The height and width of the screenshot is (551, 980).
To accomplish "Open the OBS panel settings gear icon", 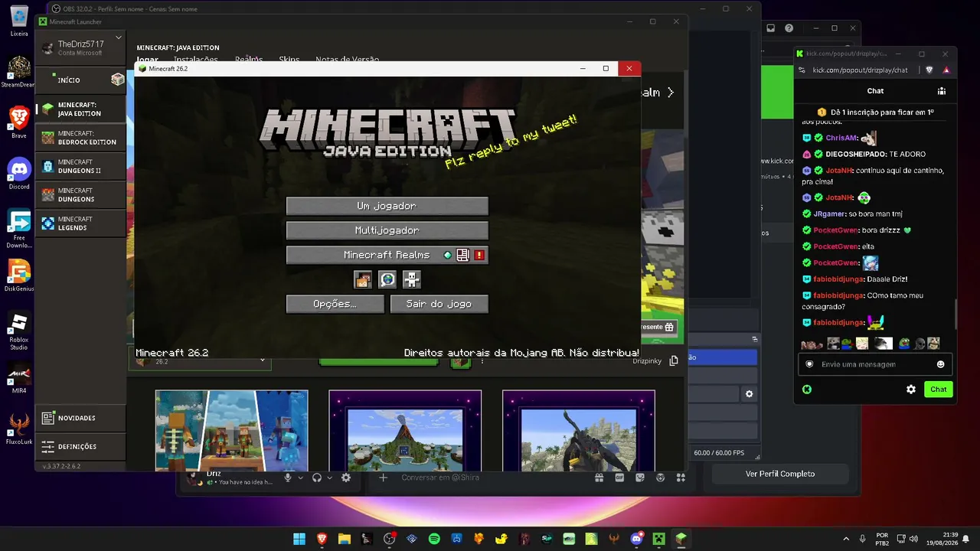I will click(749, 394).
